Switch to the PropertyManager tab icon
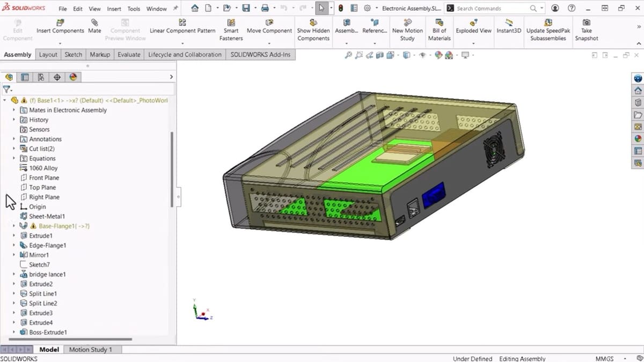The image size is (644, 362). pos(25,77)
